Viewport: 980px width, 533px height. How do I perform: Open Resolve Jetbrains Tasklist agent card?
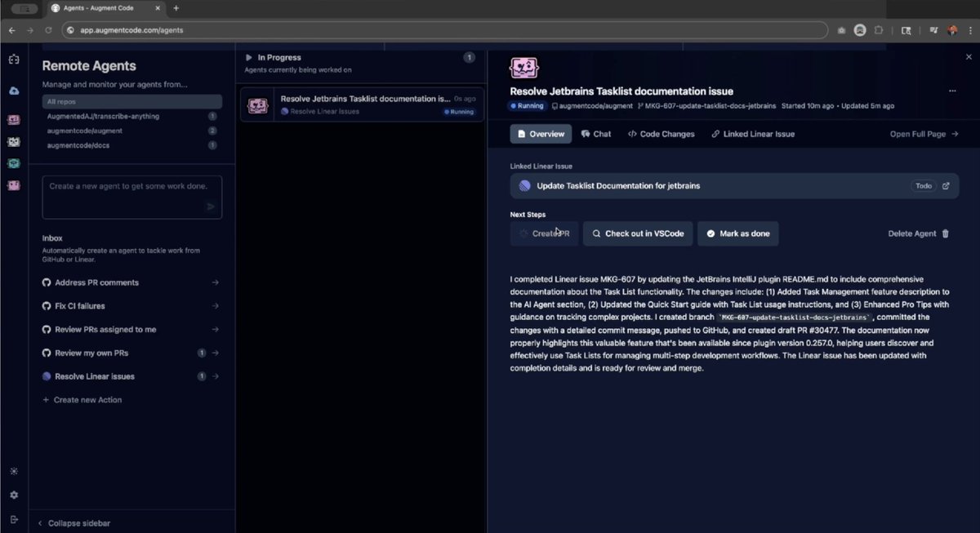point(362,104)
